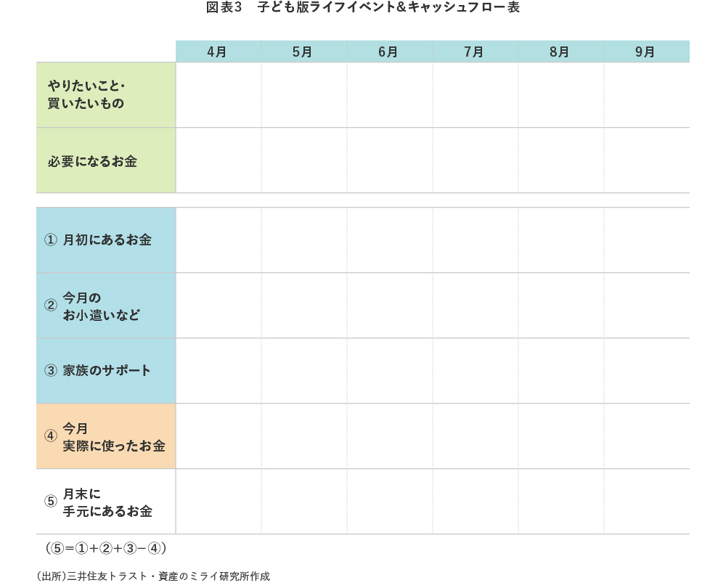This screenshot has width=726, height=588.
Task: Select the 7月 column header
Action: [x=474, y=51]
